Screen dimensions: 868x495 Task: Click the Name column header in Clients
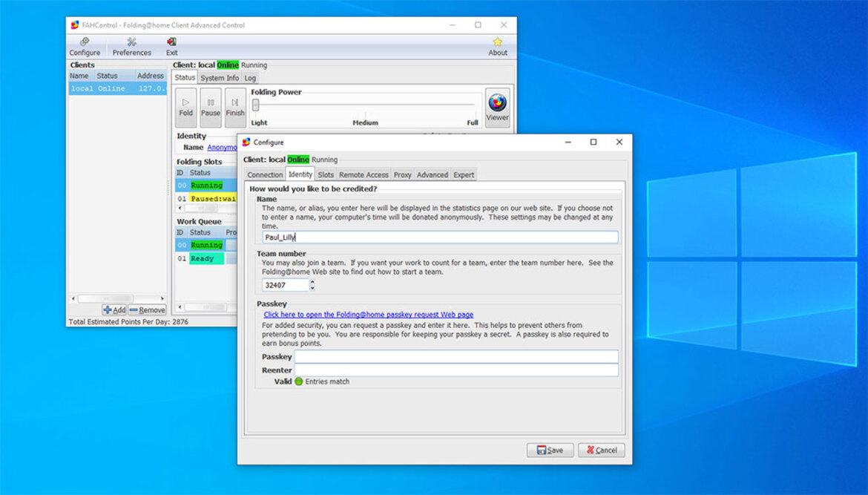coord(82,76)
